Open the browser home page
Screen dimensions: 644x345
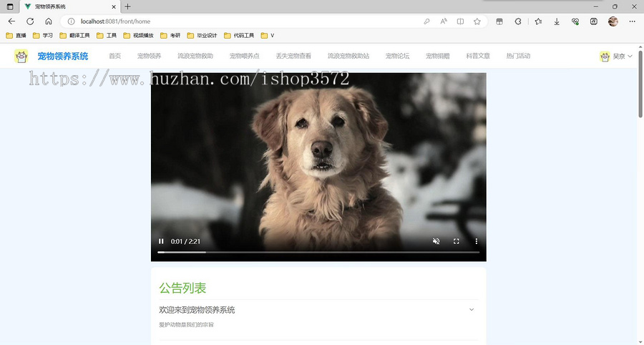click(49, 21)
